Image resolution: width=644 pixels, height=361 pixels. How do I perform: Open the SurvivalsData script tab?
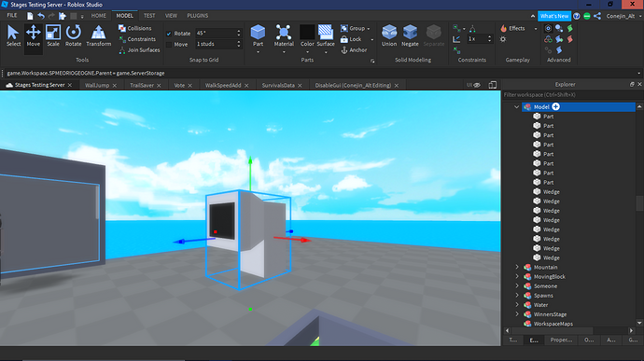click(278, 86)
